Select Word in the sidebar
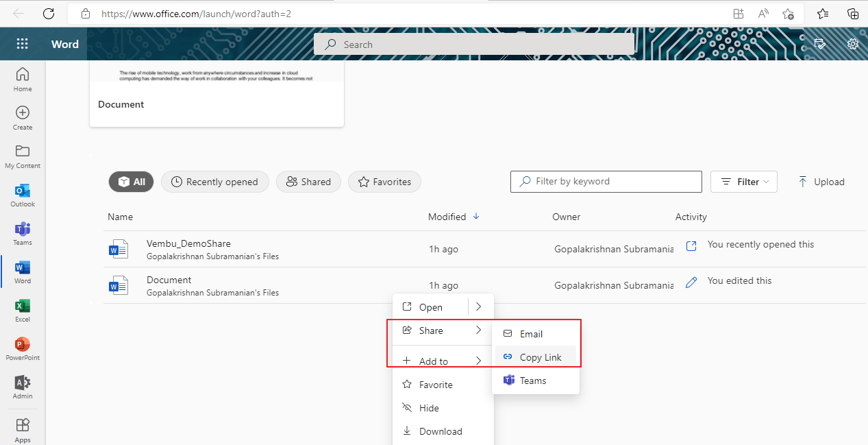Image resolution: width=868 pixels, height=445 pixels. tap(23, 272)
